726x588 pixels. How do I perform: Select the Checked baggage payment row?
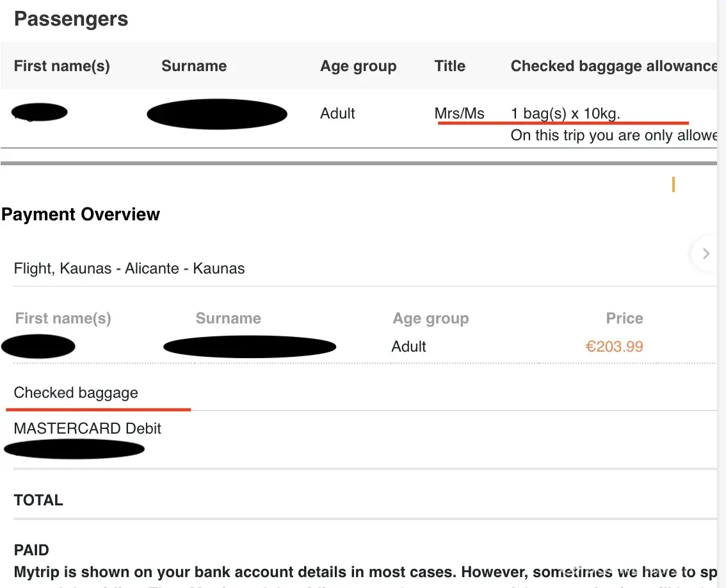[x=76, y=393]
